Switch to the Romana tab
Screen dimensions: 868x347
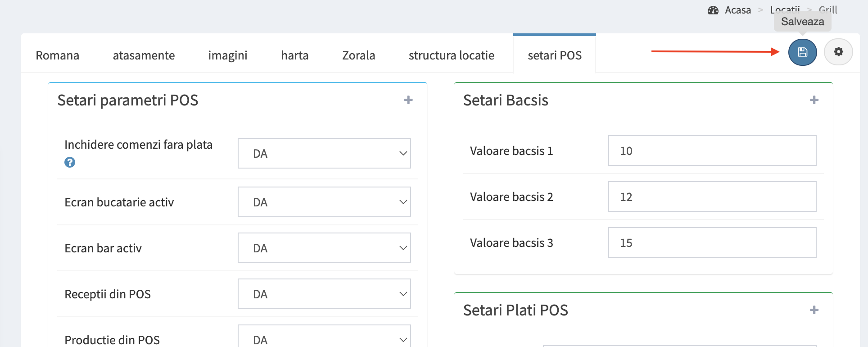point(58,55)
